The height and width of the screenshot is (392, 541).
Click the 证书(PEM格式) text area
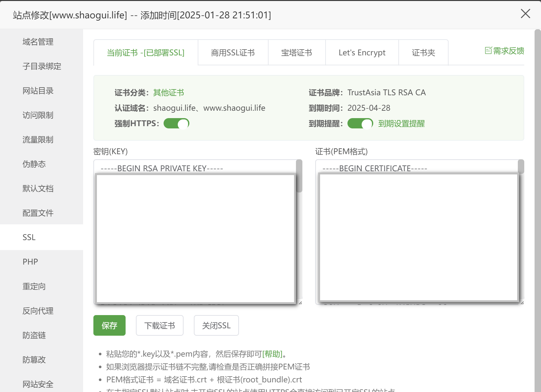point(419,235)
